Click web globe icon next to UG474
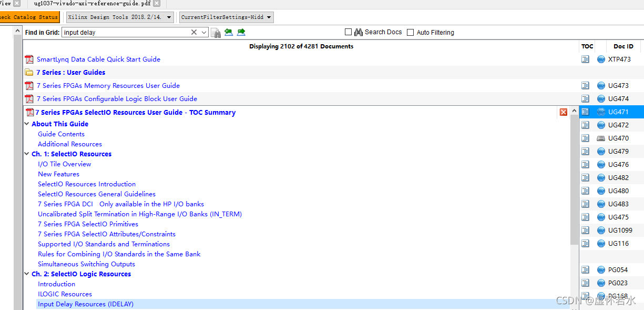The width and height of the screenshot is (644, 310). (601, 99)
